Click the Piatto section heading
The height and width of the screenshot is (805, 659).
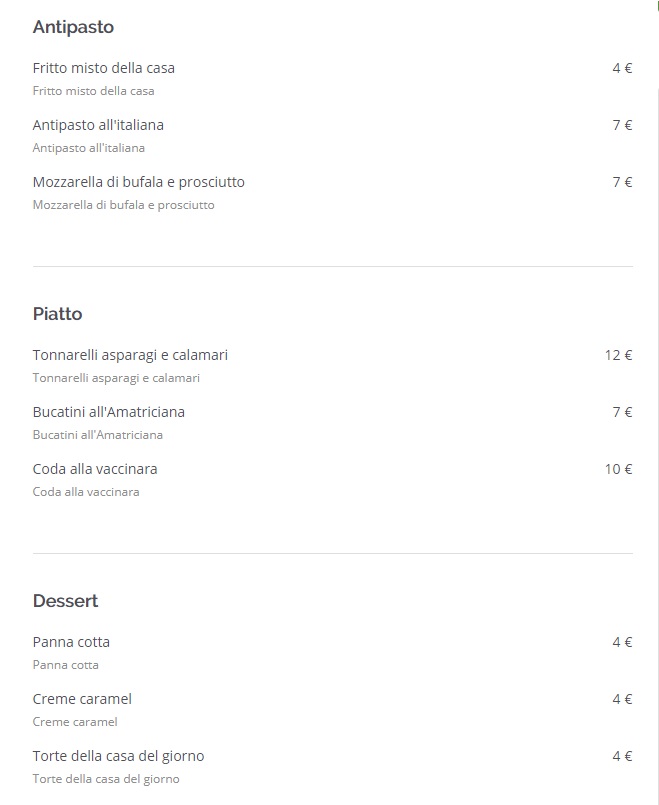pyautogui.click(x=57, y=314)
